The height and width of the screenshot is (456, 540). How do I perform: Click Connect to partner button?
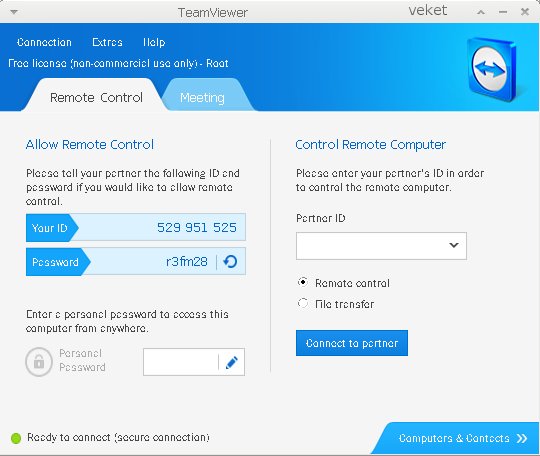[352, 343]
